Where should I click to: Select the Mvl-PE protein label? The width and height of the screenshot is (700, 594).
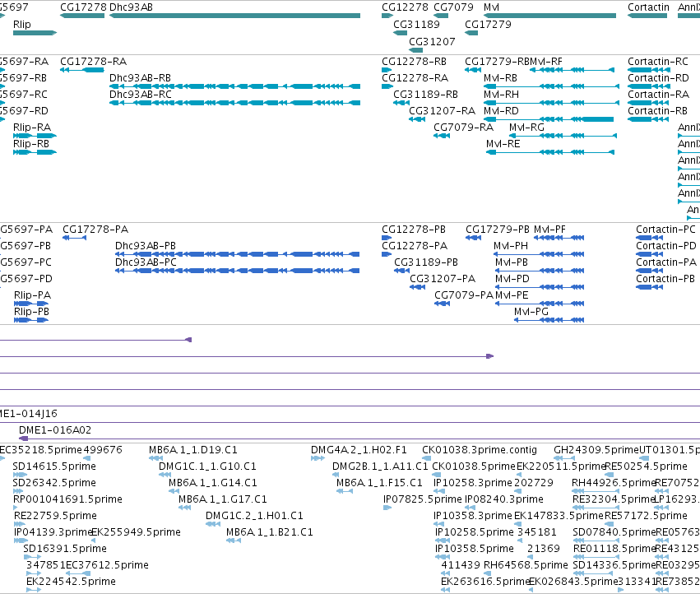click(x=512, y=295)
